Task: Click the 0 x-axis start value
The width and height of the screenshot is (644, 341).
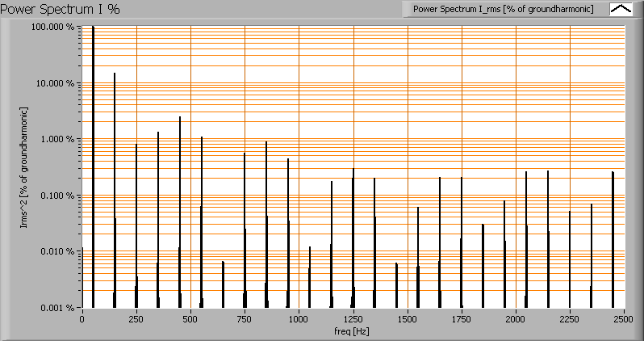Action: [x=82, y=319]
